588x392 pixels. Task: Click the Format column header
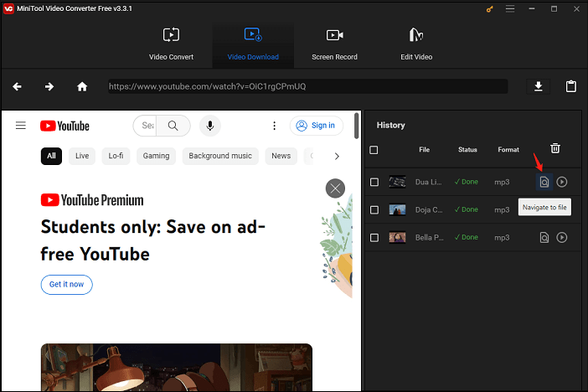tap(508, 150)
